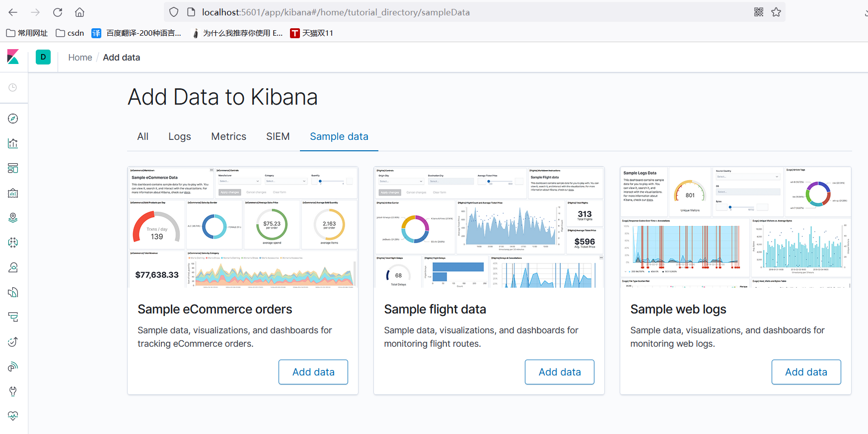Open Recently viewed clock icon

13,88
